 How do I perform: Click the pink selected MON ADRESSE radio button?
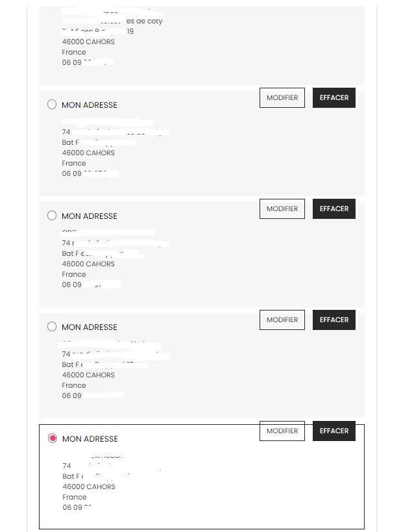pos(53,438)
